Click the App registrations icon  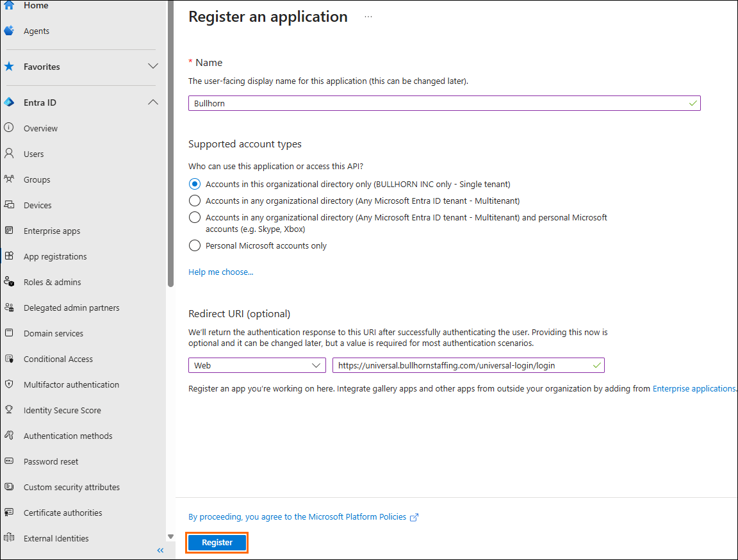coord(9,256)
